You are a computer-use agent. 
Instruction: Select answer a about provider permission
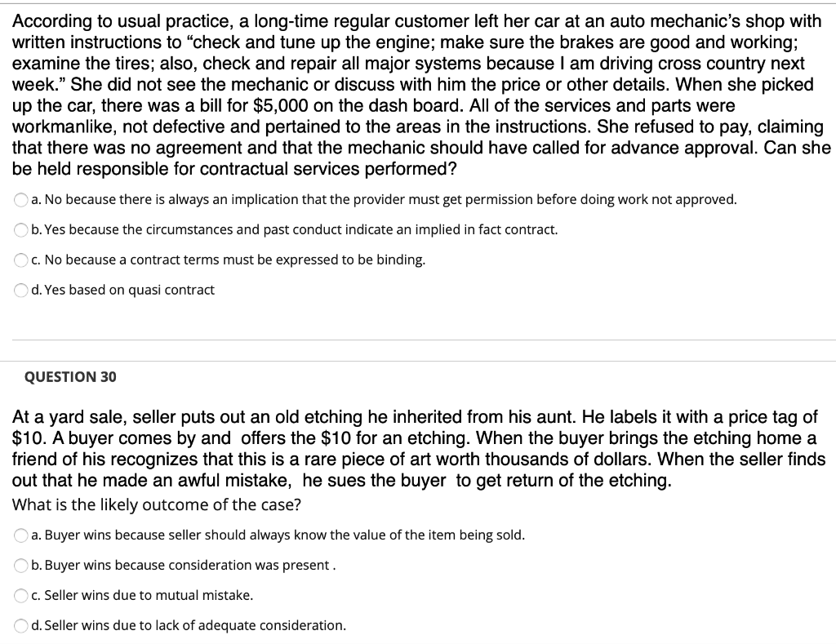20,199
